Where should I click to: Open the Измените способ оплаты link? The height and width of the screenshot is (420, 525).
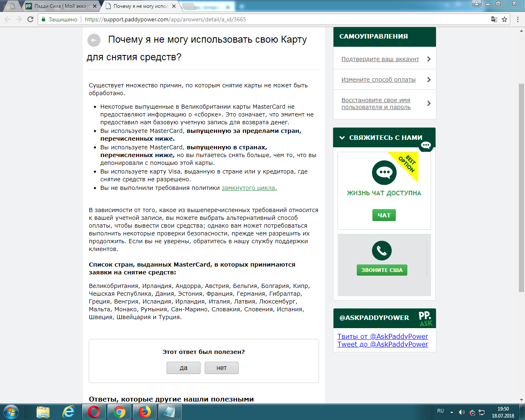click(x=379, y=80)
